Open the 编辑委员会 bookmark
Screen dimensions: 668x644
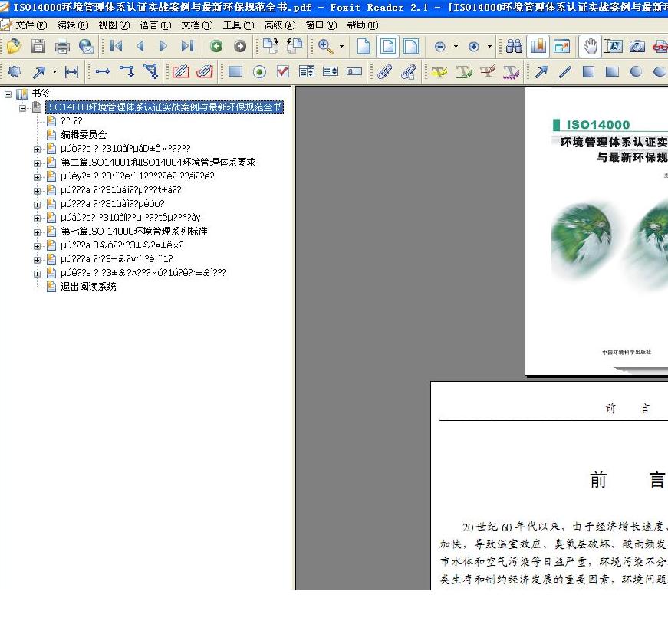(x=84, y=135)
